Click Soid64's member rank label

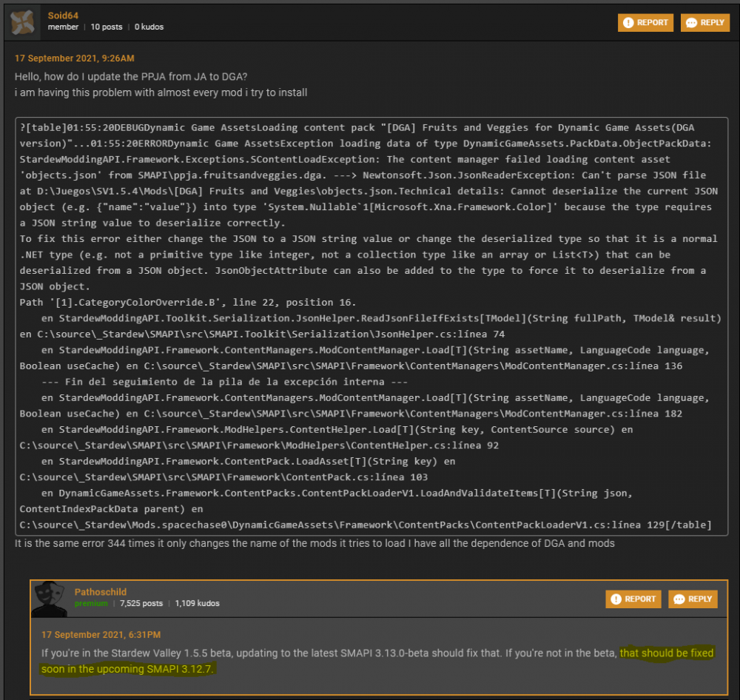[63, 27]
